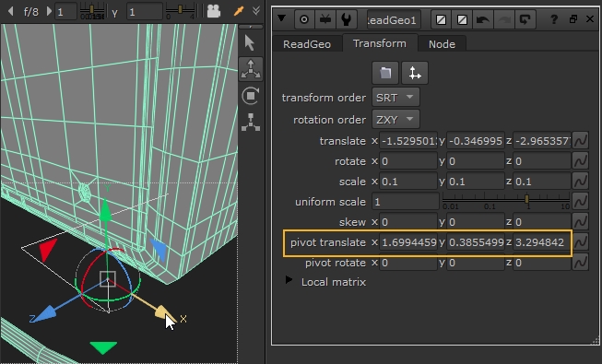Open the rotation order ZXY dropdown
This screenshot has width=602, height=364.
395,120
